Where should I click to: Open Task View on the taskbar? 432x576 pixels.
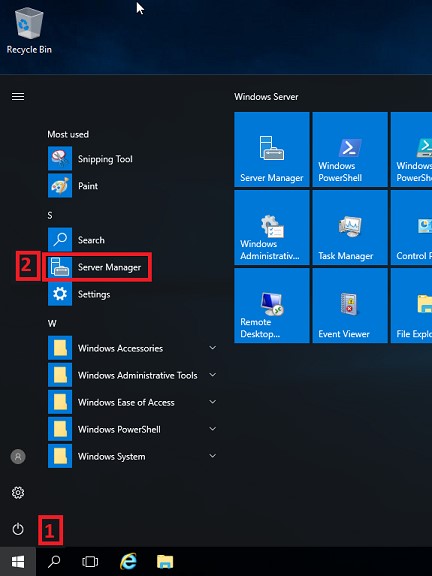coord(90,562)
